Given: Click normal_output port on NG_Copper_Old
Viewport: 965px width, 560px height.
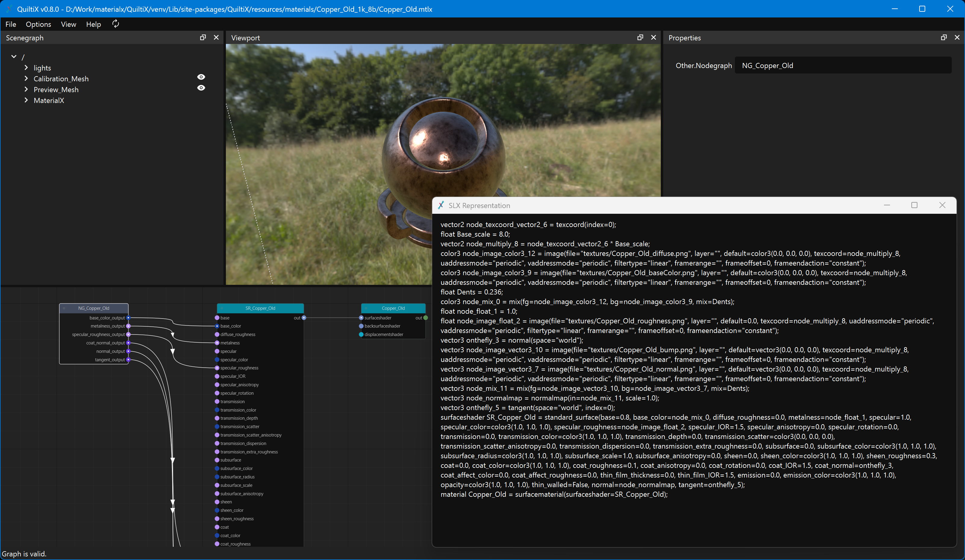Looking at the screenshot, I should (128, 351).
